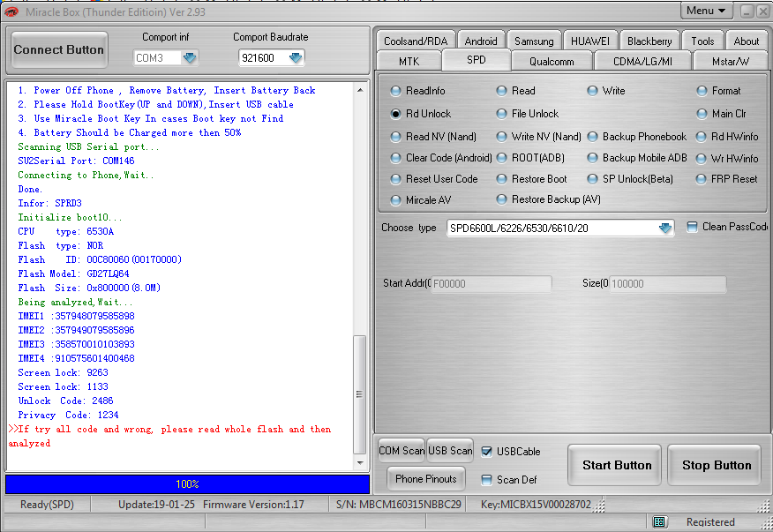Click the Start Button

pos(614,465)
